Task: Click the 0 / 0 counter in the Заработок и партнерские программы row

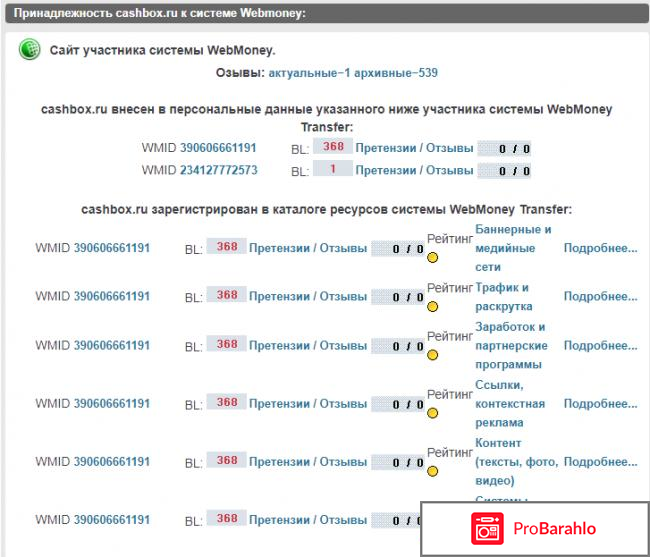Action: (398, 346)
